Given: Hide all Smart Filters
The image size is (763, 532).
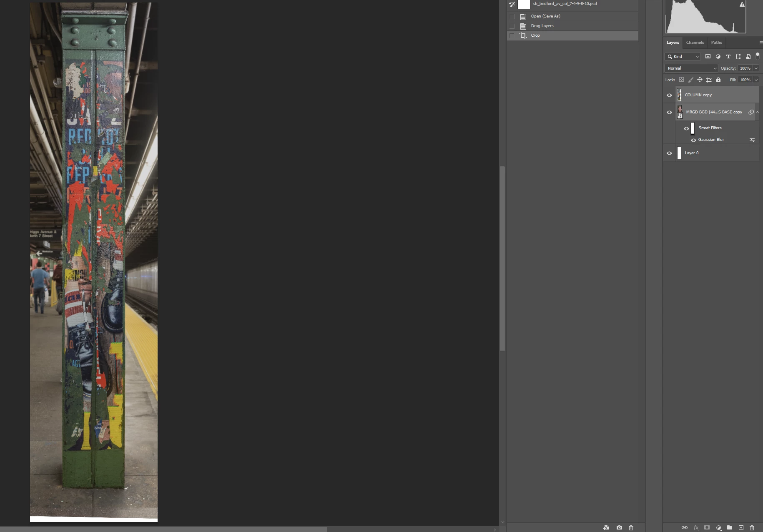Looking at the screenshot, I should 686,128.
